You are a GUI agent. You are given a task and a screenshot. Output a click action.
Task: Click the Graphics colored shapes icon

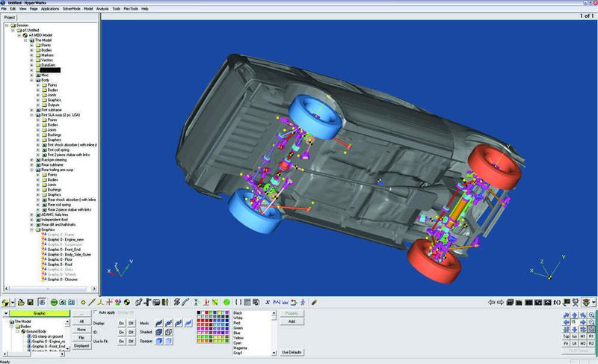118,302
